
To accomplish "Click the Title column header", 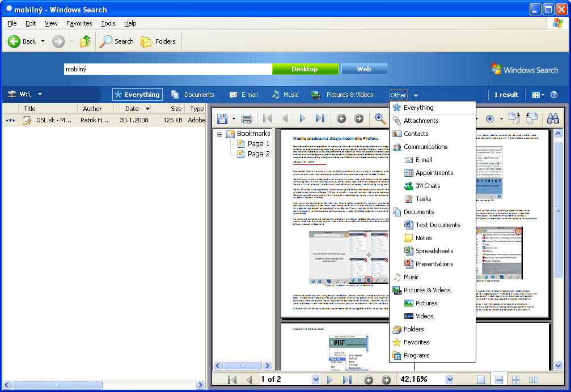I will (48, 109).
